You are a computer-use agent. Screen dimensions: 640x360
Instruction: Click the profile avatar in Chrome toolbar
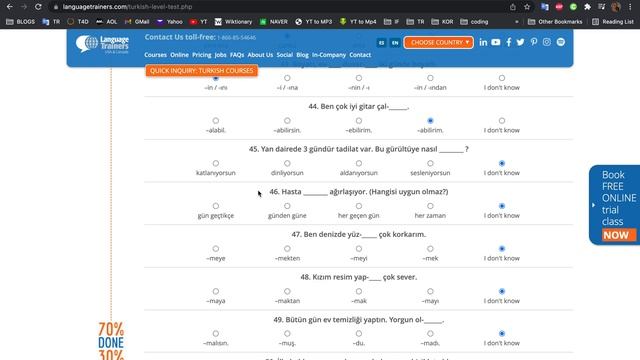click(616, 7)
